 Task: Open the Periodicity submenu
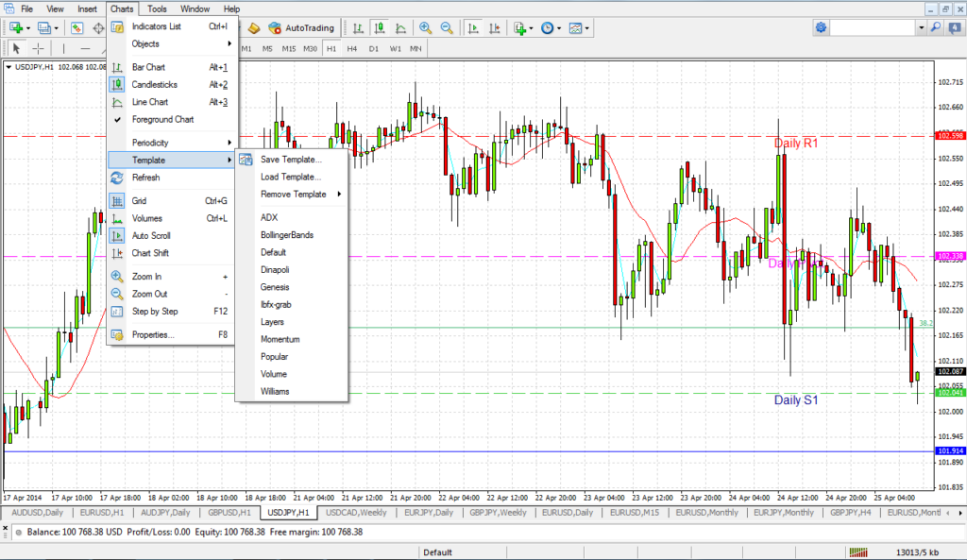(x=172, y=143)
